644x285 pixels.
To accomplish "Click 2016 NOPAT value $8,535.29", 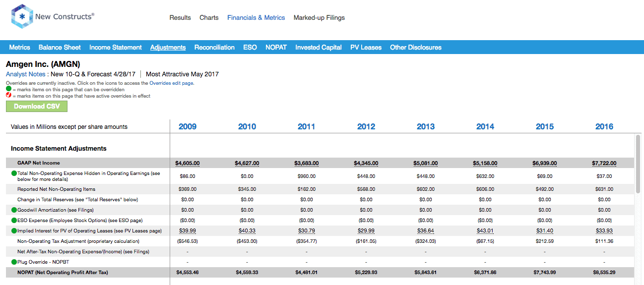I will [x=604, y=272].
